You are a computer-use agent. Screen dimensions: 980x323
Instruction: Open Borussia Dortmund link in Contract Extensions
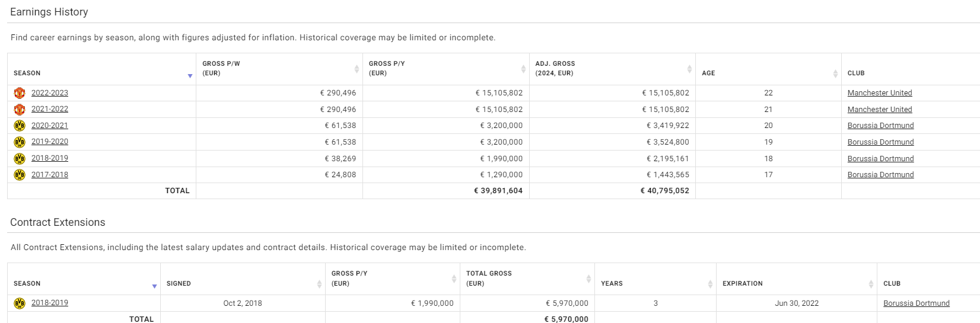916,303
